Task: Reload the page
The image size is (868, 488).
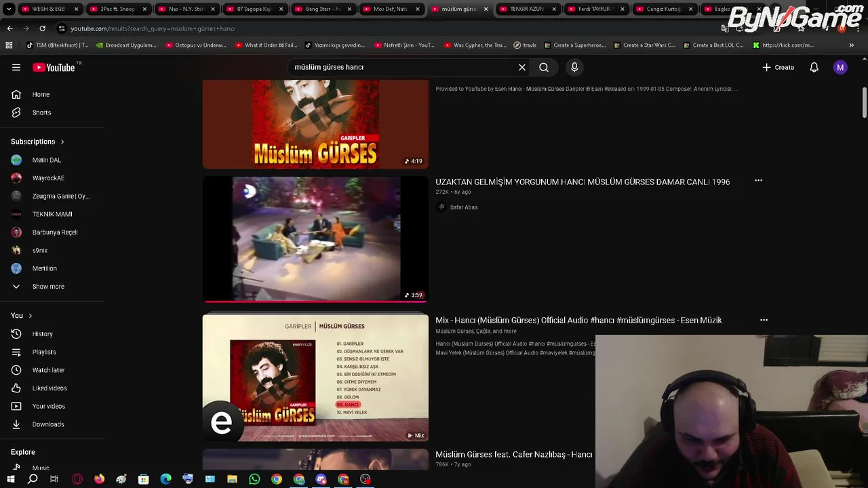Action: [42, 28]
